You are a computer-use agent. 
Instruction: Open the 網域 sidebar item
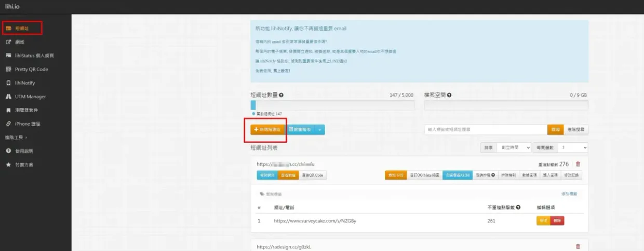point(19,42)
